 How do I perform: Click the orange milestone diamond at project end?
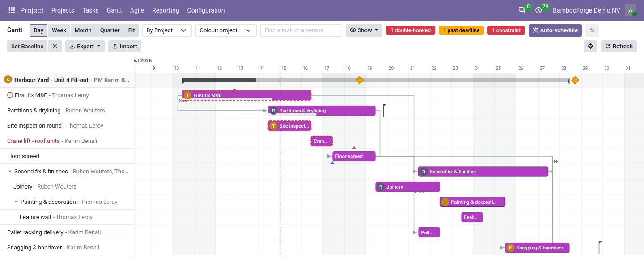(575, 80)
